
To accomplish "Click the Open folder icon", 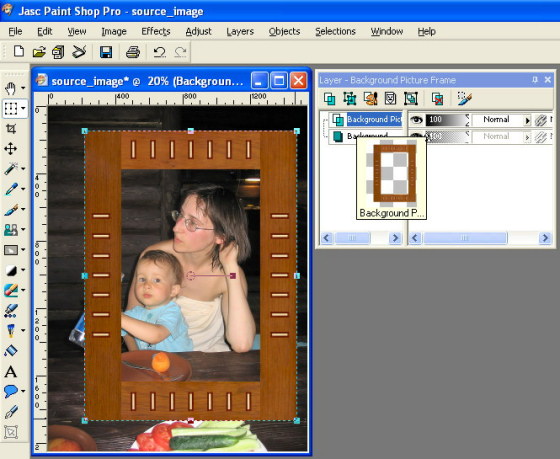I will tap(39, 52).
